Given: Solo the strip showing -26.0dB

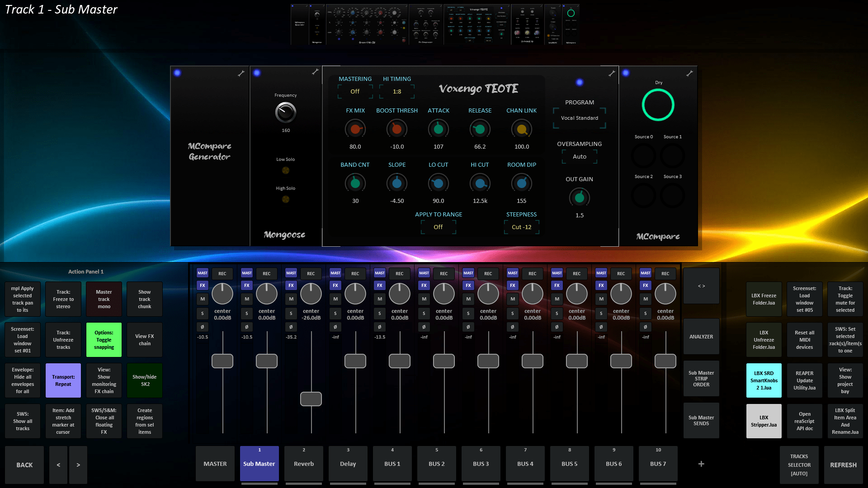Looking at the screenshot, I should click(x=291, y=313).
